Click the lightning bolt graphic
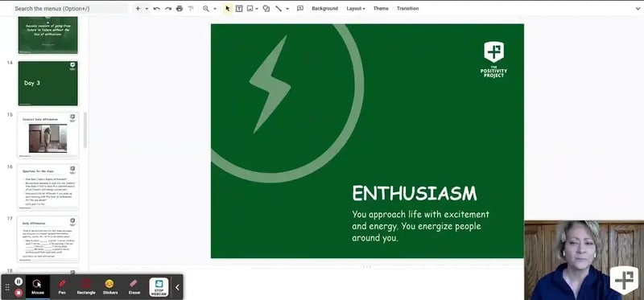This screenshot has width=644, height=300. click(x=270, y=84)
